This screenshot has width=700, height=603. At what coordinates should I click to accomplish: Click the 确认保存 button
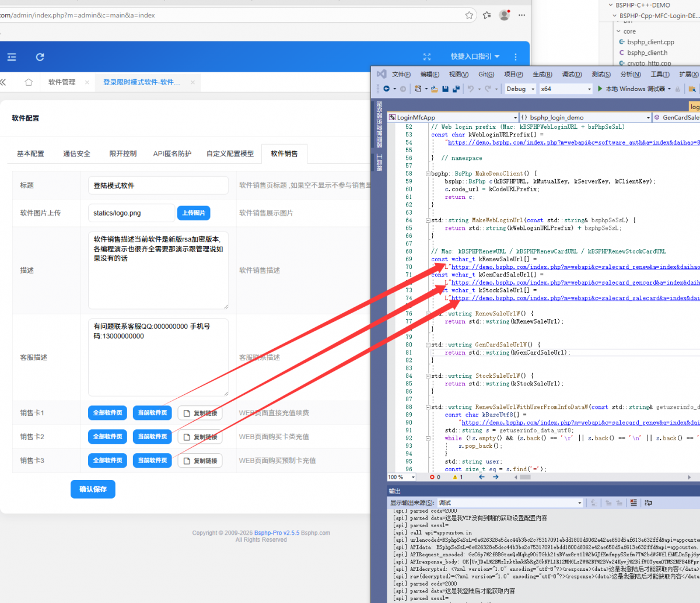93,489
